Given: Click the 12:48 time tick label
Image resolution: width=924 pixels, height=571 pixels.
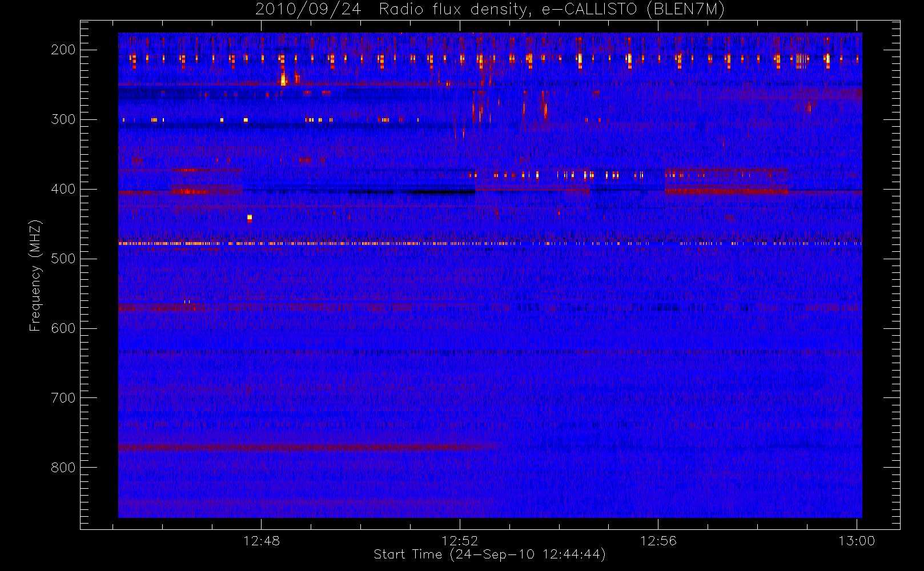Looking at the screenshot, I should click(x=262, y=541).
